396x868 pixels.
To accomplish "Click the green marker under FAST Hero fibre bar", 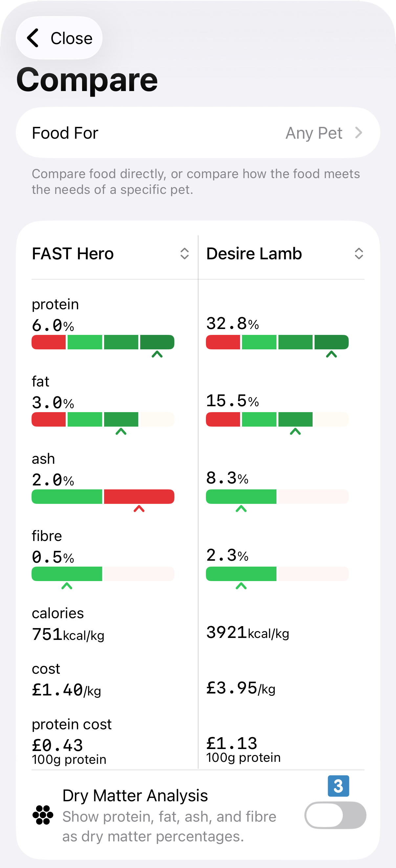I will [x=67, y=586].
